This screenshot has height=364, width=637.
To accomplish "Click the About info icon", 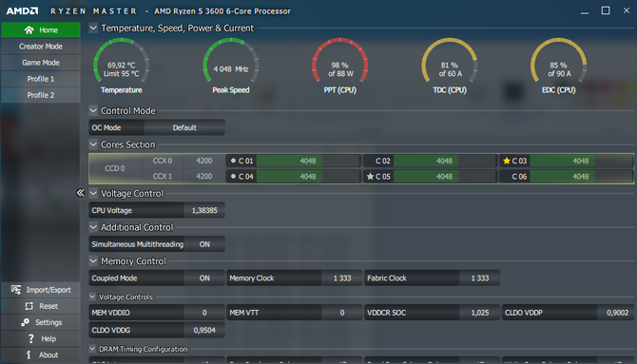I will [x=29, y=354].
